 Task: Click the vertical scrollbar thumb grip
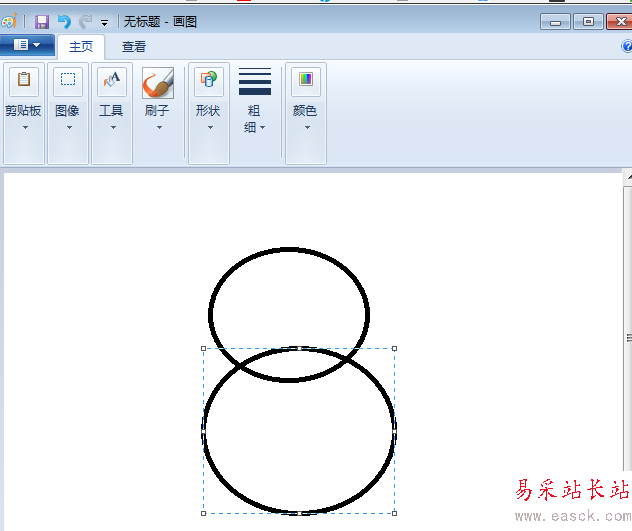tap(629, 338)
